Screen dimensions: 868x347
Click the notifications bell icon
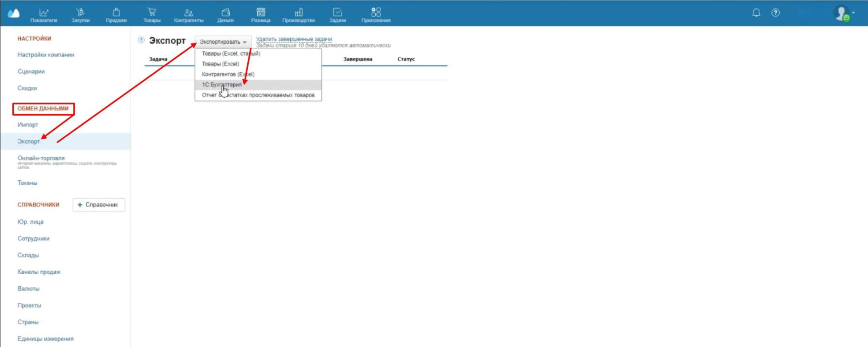pyautogui.click(x=756, y=13)
